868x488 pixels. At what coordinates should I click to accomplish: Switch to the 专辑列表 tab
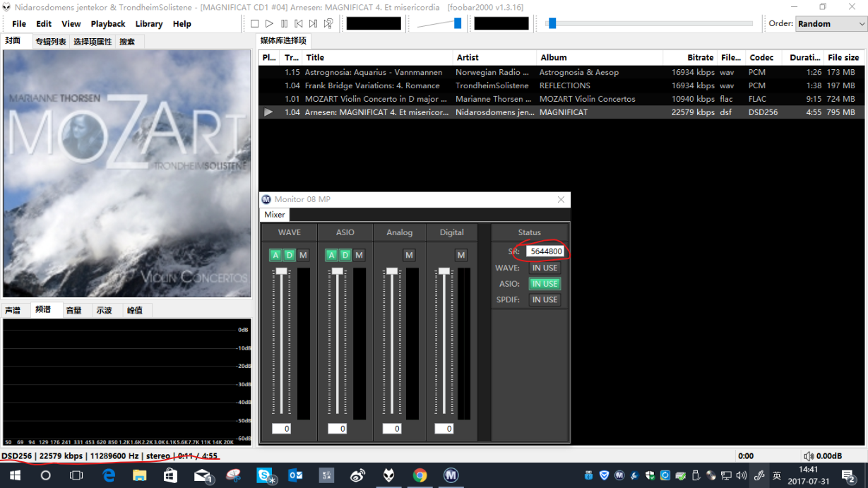(51, 42)
